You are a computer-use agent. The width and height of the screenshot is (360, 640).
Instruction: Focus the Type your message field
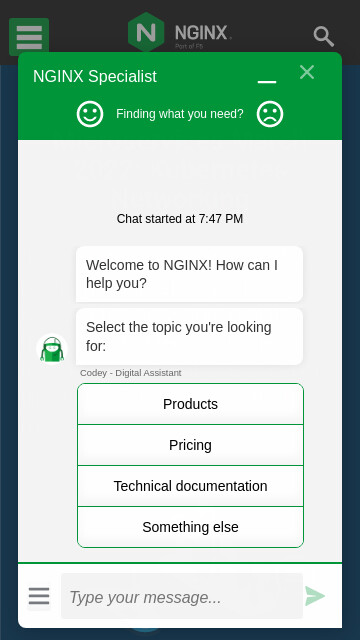[x=182, y=596]
